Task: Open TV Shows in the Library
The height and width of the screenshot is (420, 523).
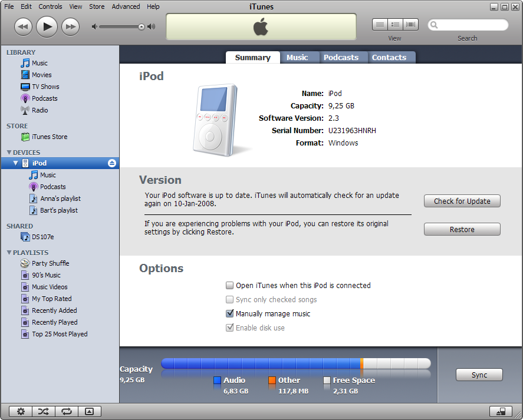Action: click(45, 87)
